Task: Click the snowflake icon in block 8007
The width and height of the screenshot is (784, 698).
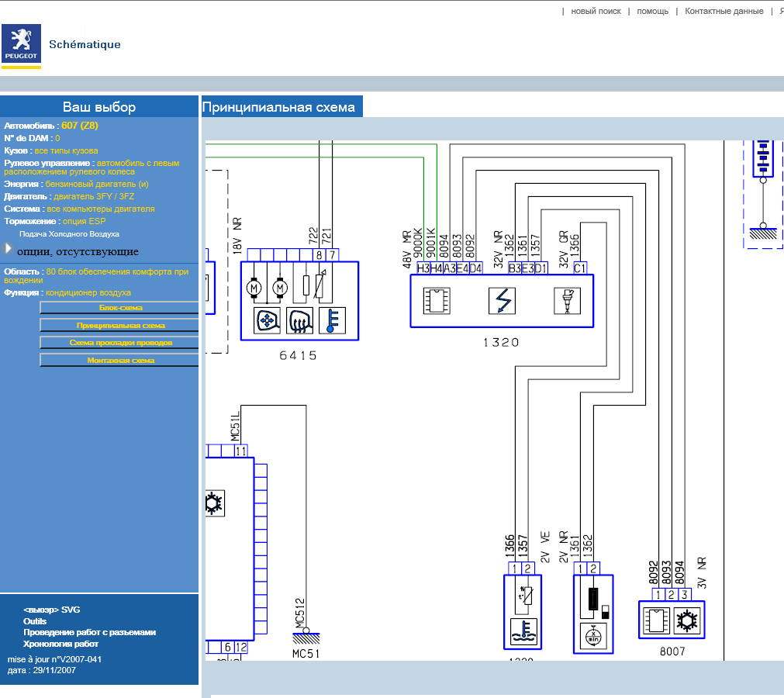Action: (686, 620)
